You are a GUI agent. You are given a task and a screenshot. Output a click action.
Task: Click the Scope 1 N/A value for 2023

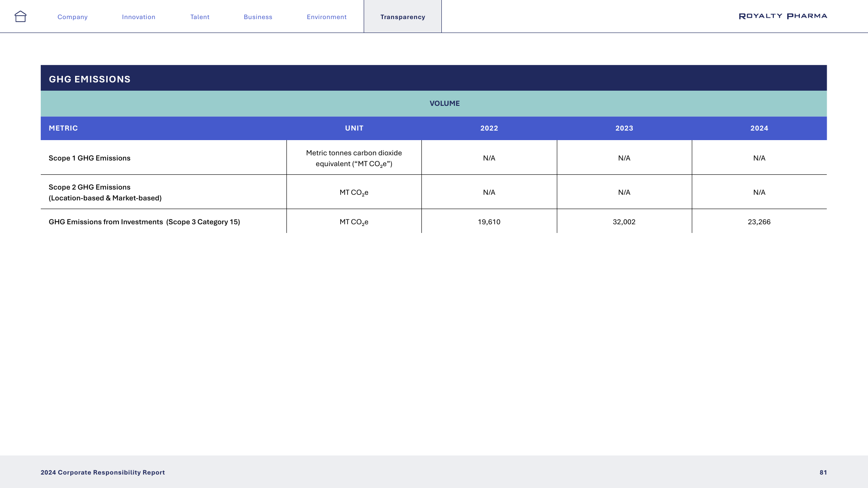click(x=624, y=158)
